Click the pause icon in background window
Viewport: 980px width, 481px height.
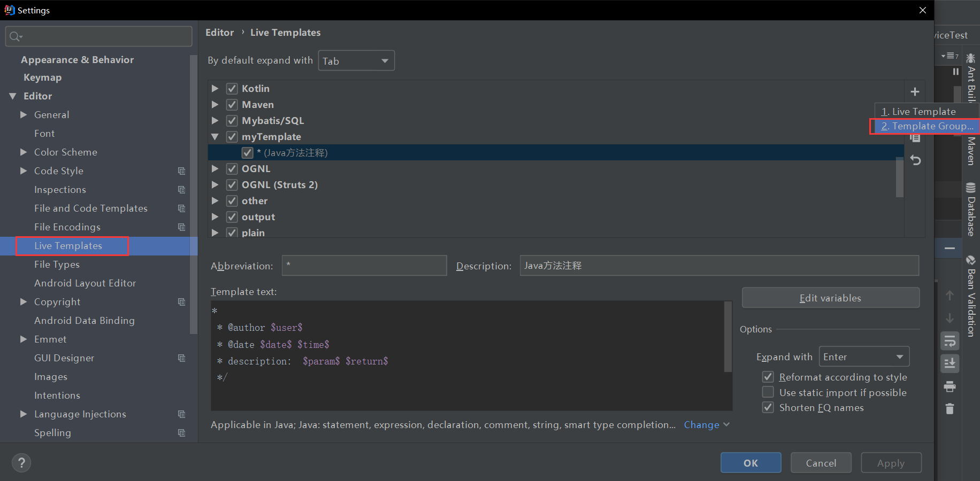[x=955, y=72]
